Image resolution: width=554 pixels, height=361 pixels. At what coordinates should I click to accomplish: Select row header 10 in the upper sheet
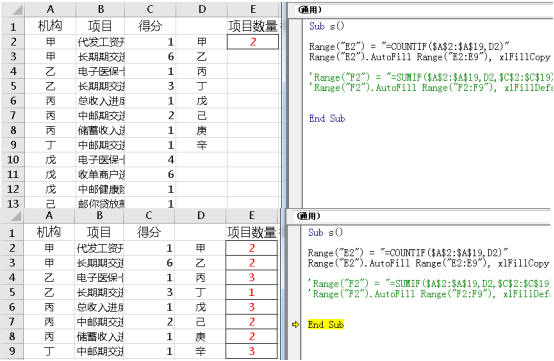point(13,160)
